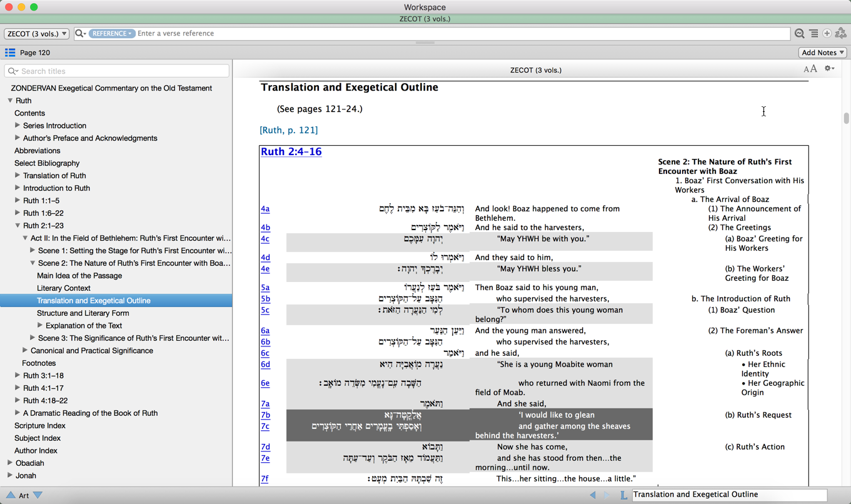The height and width of the screenshot is (504, 851).
Task: Select Contents in the sidebar
Action: coord(29,113)
